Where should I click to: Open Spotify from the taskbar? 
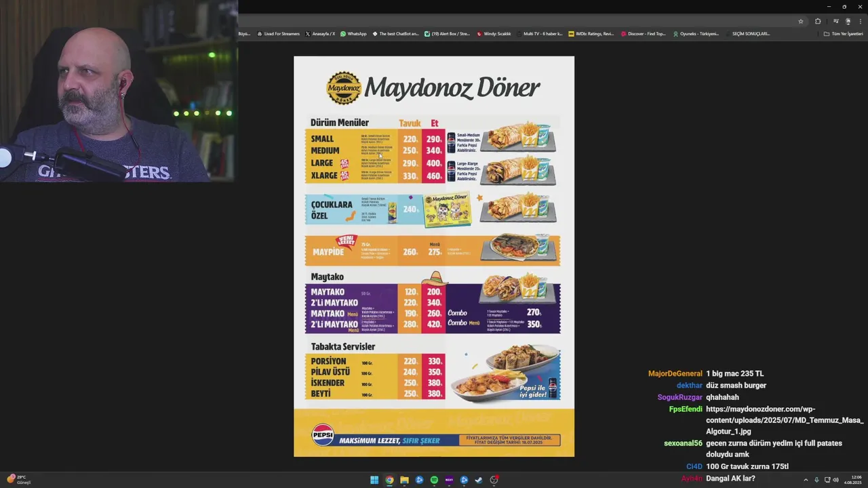click(434, 480)
